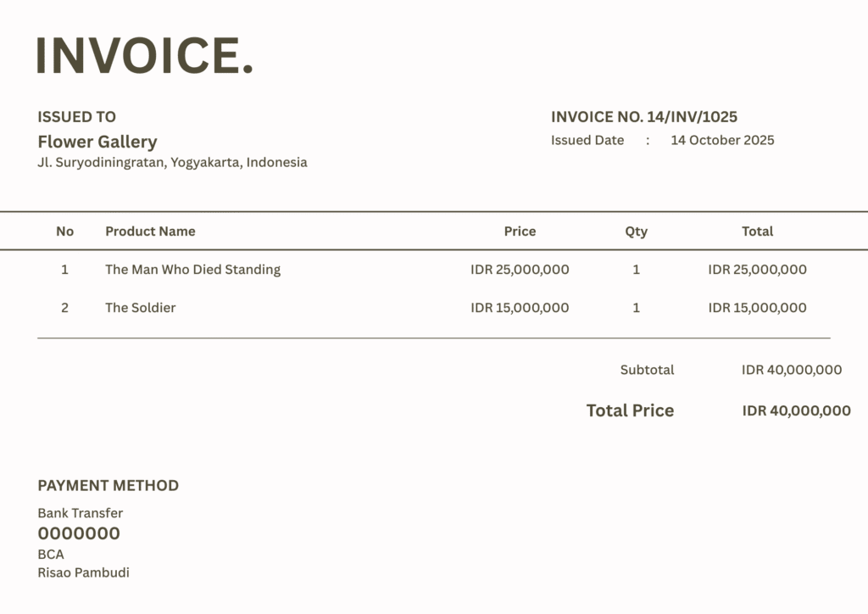Viewport: 868px width, 614px height.
Task: Select the ISSUED TO label
Action: (x=76, y=117)
